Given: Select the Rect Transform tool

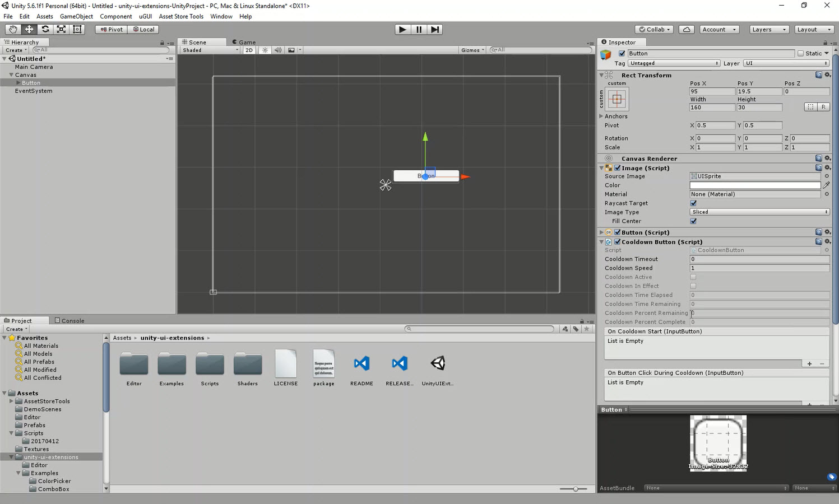Looking at the screenshot, I should pos(77,29).
